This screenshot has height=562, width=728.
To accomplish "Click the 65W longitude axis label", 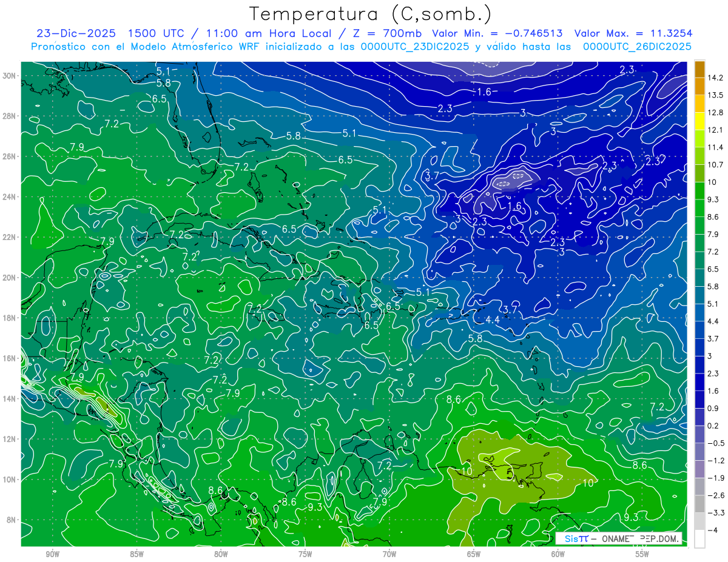I will [x=474, y=554].
